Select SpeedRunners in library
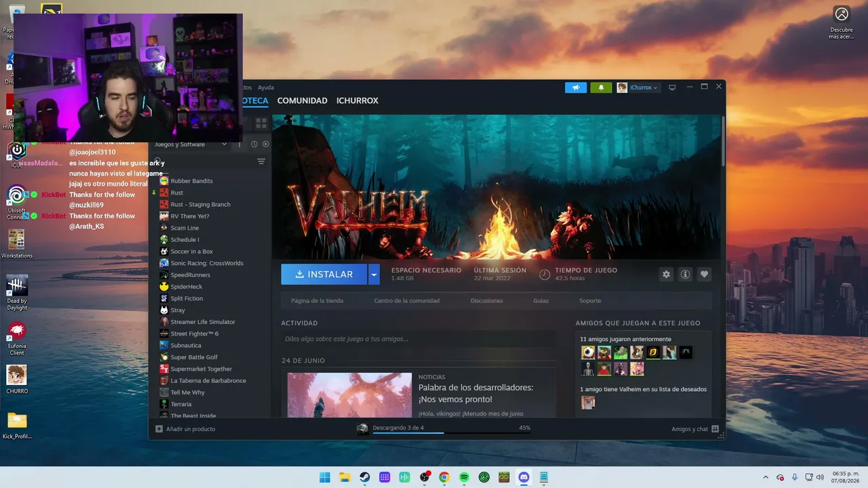This screenshot has width=868, height=488. click(x=191, y=275)
